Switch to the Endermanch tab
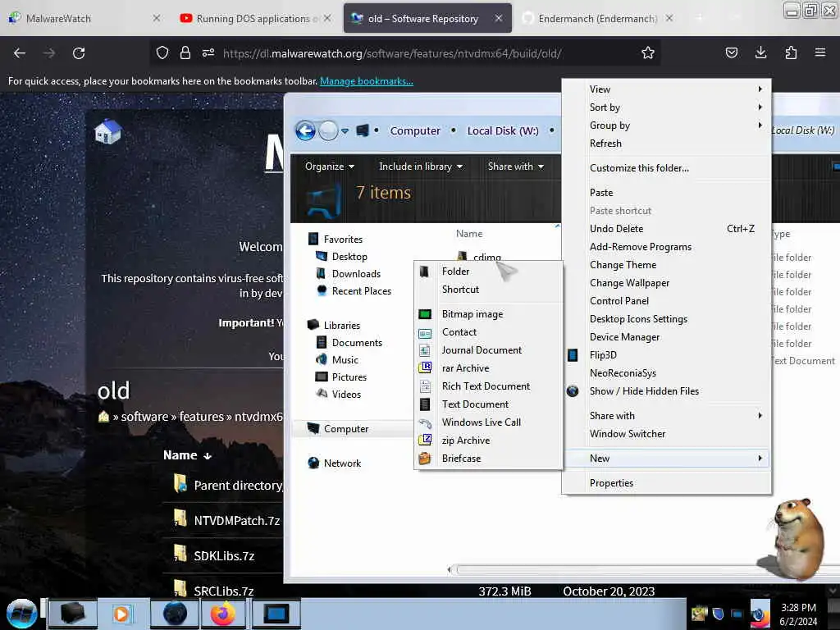Image resolution: width=840 pixels, height=630 pixels. click(597, 18)
